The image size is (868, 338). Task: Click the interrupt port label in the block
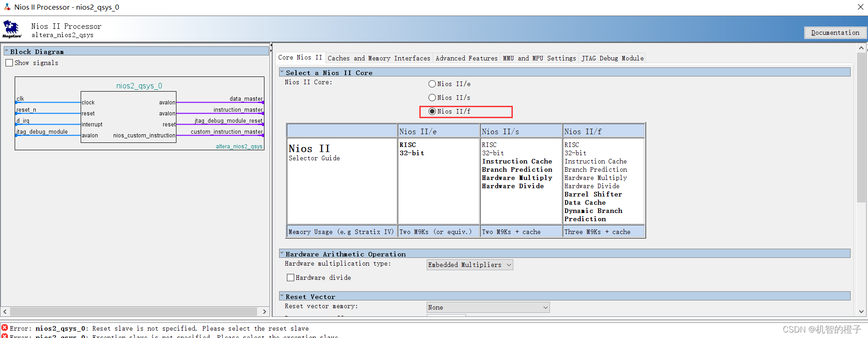[92, 125]
